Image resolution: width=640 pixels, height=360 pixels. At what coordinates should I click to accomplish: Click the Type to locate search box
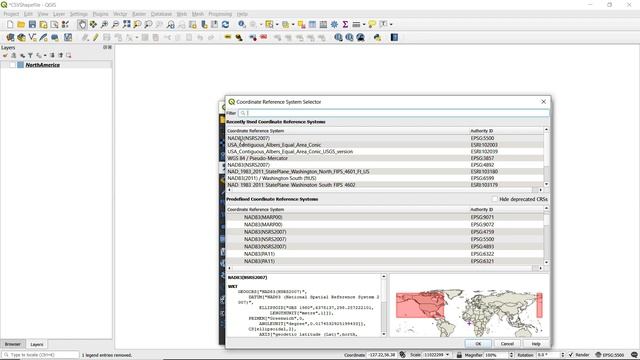click(40, 355)
